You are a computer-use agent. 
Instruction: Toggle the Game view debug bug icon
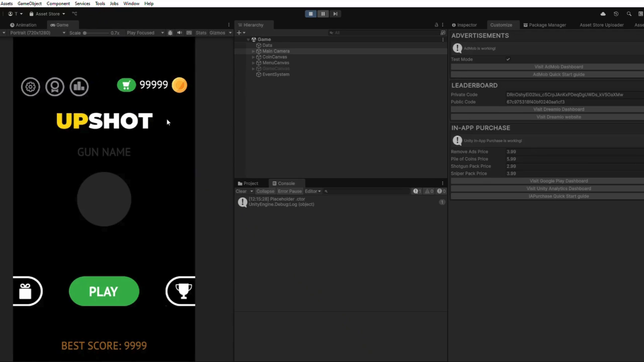point(170,33)
